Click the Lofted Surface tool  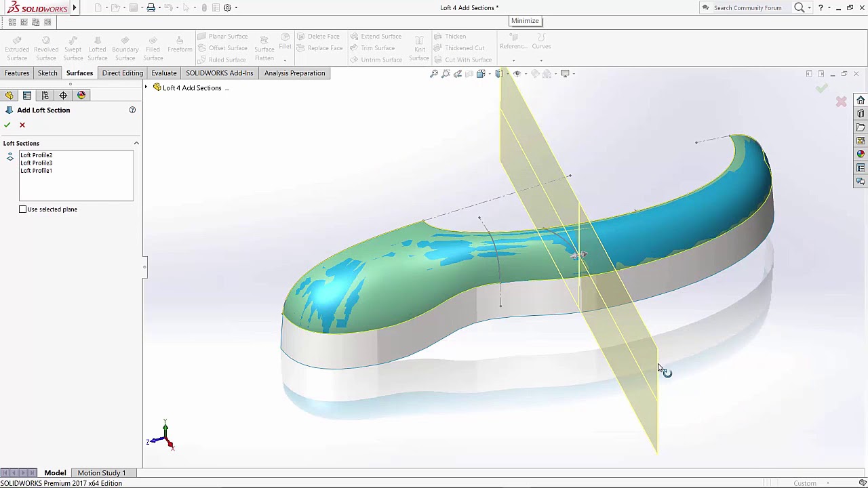(98, 48)
